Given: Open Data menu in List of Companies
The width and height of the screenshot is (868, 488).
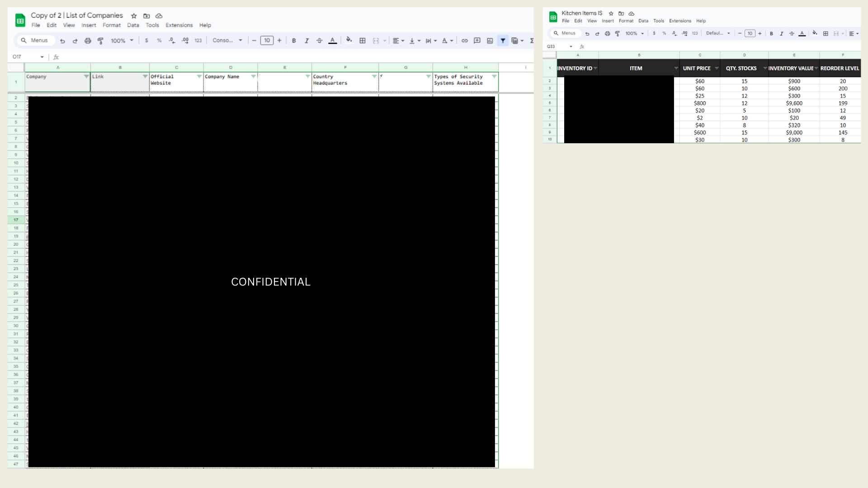Looking at the screenshot, I should [x=133, y=25].
